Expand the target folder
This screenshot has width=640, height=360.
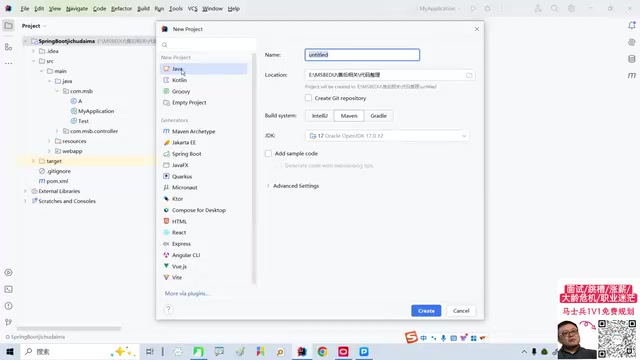tap(33, 161)
